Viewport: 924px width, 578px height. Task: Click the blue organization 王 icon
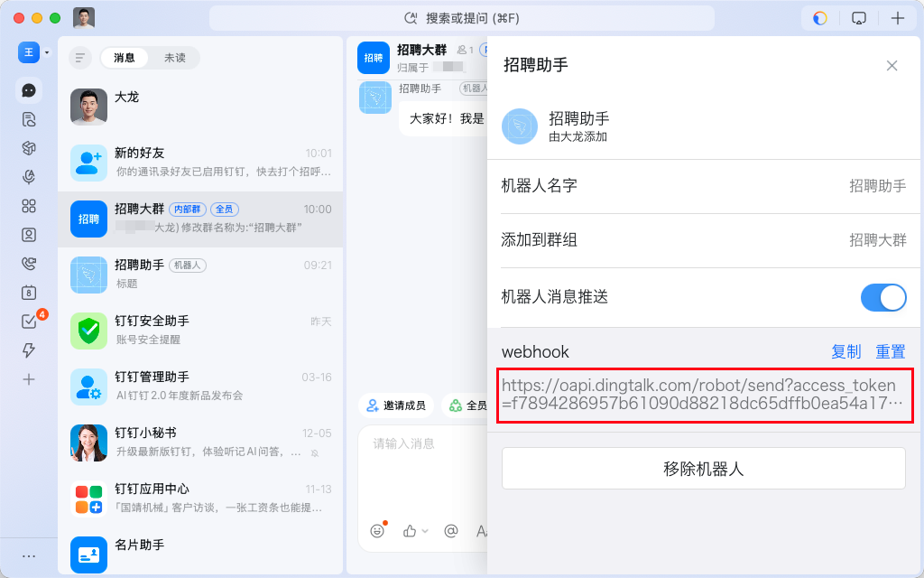(29, 52)
